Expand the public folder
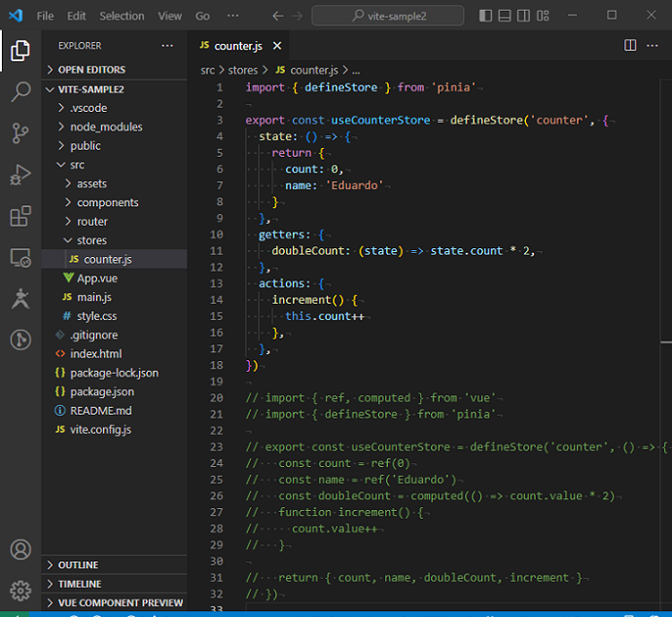The width and height of the screenshot is (672, 617). pyautogui.click(x=114, y=146)
